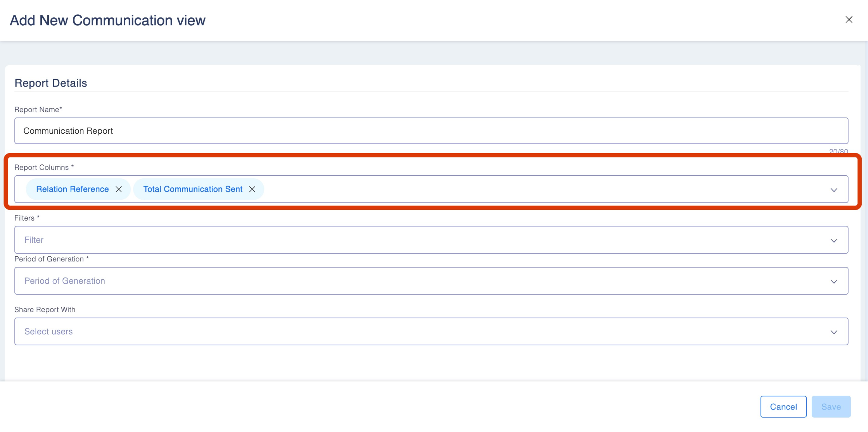Close the Add New Communication view dialog
868x432 pixels.
[x=849, y=19]
